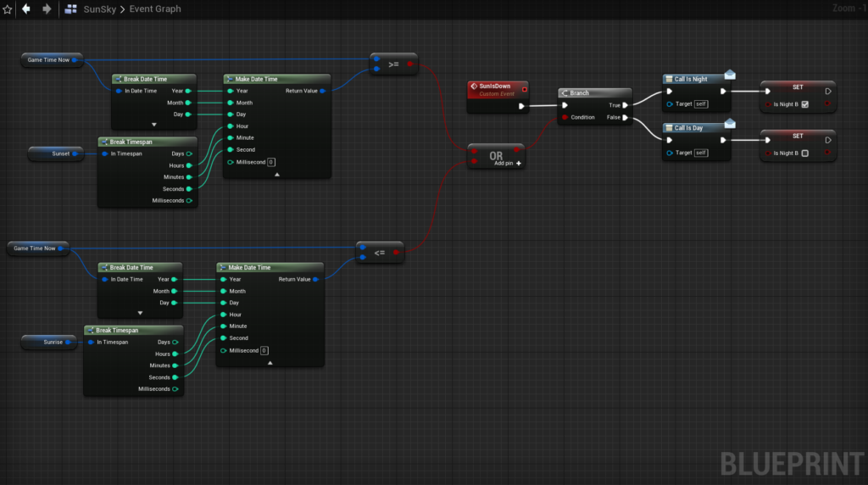Select the greater-or-equal comparison node

coord(393,64)
